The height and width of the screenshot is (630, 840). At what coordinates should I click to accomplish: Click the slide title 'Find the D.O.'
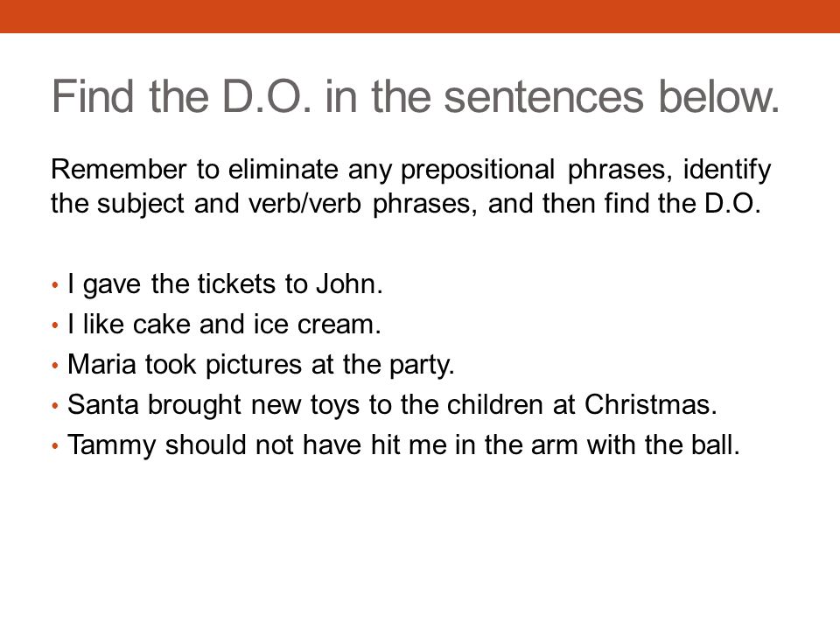pyautogui.click(x=415, y=97)
